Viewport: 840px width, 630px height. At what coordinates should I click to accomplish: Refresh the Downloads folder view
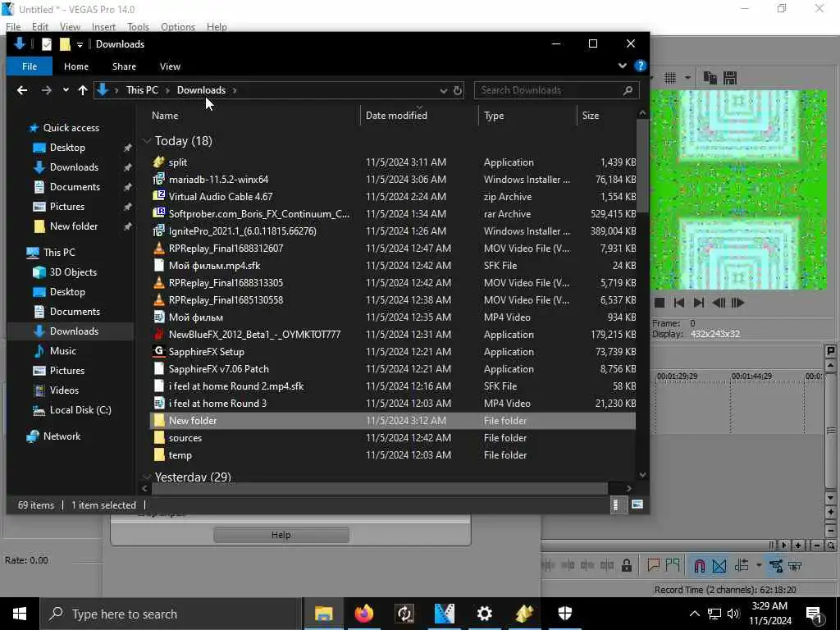pos(458,90)
